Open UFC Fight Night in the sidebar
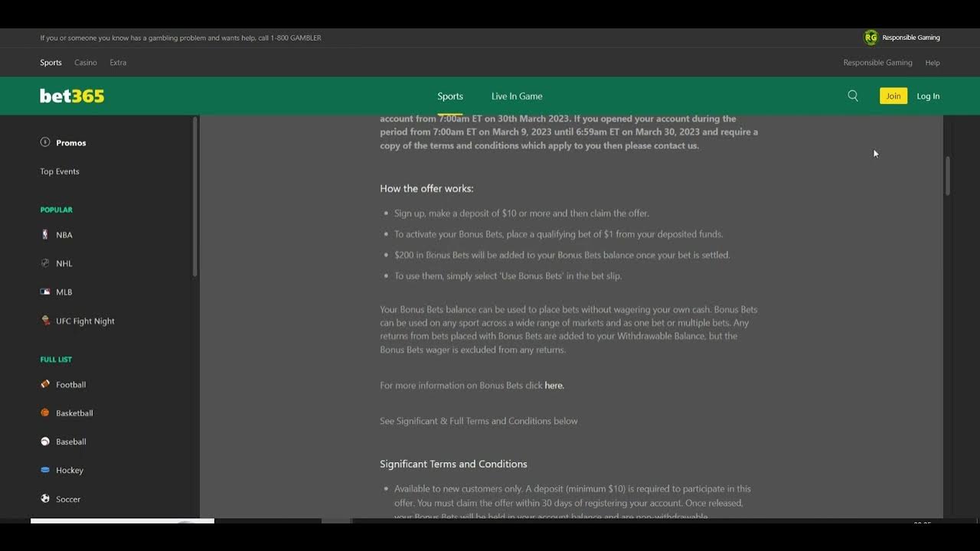The height and width of the screenshot is (551, 980). [85, 321]
